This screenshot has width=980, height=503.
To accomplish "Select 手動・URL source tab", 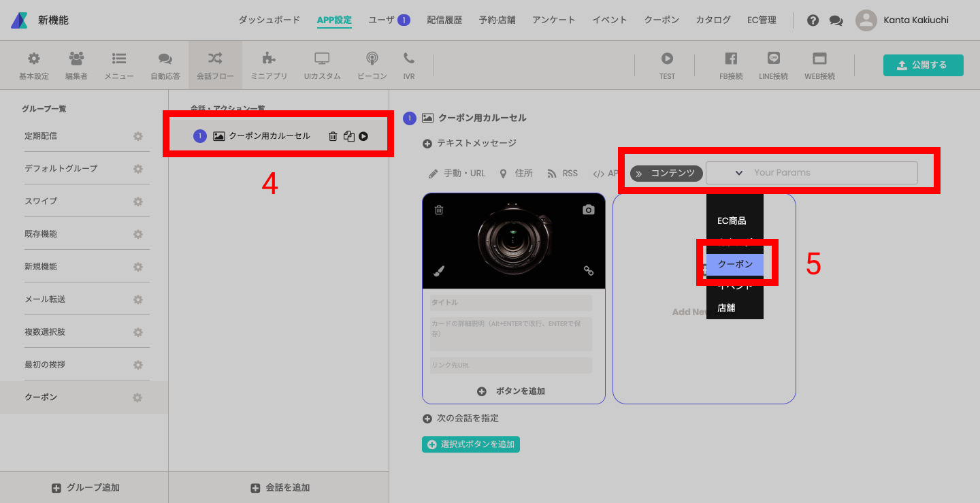I will click(457, 173).
